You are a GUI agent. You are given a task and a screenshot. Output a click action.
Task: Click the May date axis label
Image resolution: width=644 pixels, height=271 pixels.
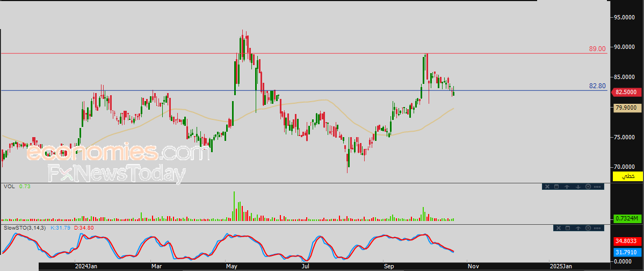(232, 267)
